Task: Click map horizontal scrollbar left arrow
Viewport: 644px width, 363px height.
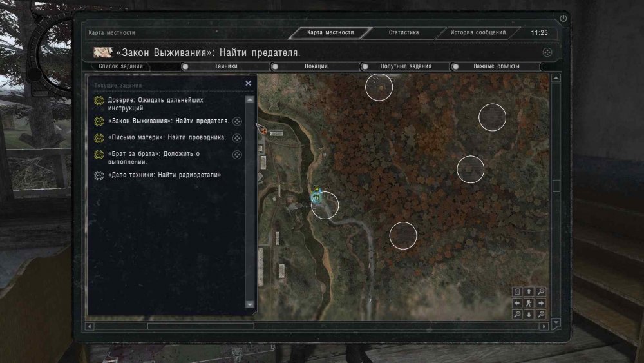Action: click(x=90, y=326)
